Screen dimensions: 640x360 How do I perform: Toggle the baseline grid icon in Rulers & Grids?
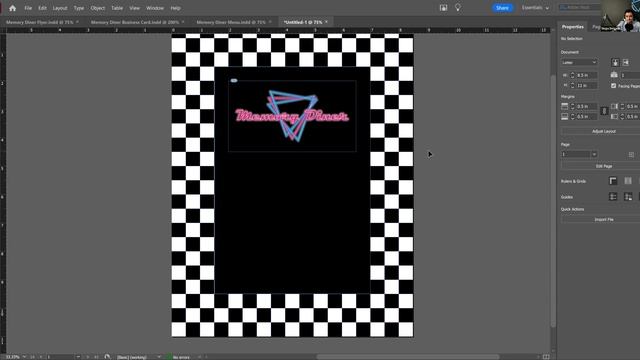coord(628,181)
